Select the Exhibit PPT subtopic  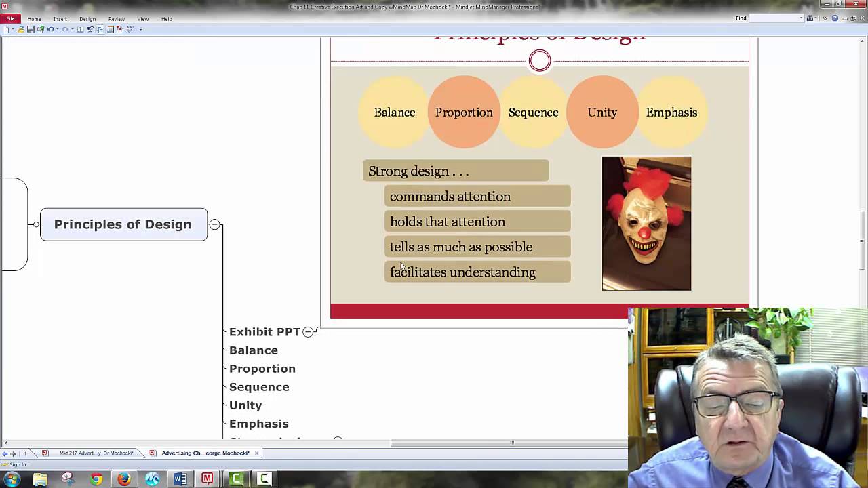[x=264, y=331]
